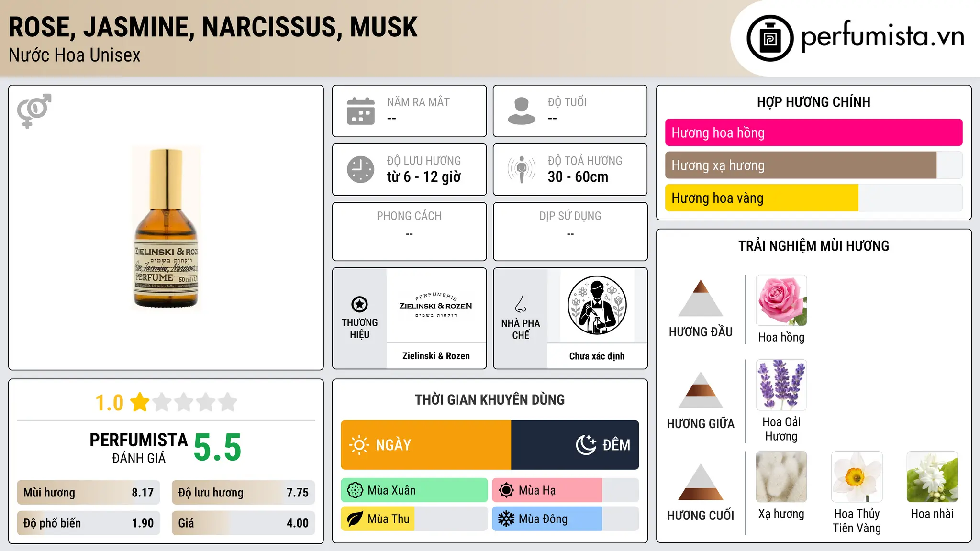Click the star badge icon above Thương hiệu

point(359,304)
